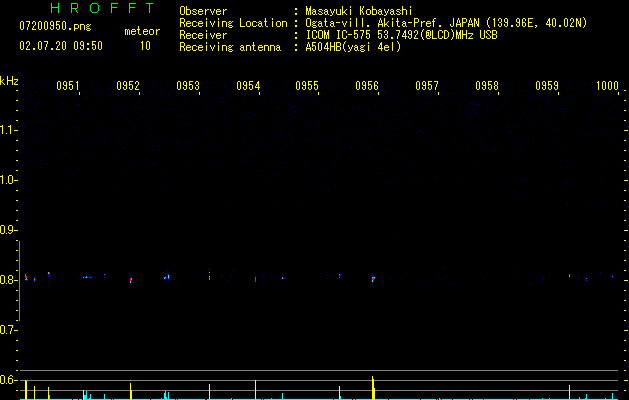Click the 0957 time axis marker
Image resolution: width=629 pixels, height=400 pixels.
[427, 86]
